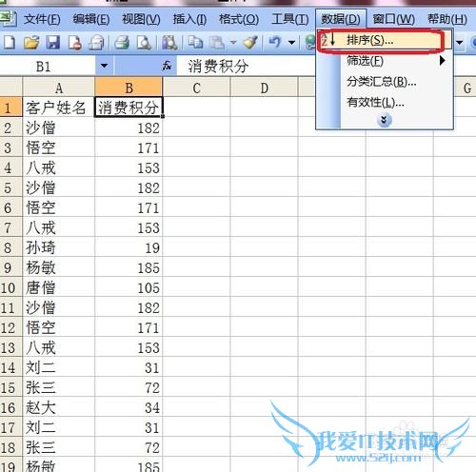This screenshot has width=476, height=472.
Task: Click the Name Box showing B1
Action: [x=48, y=67]
